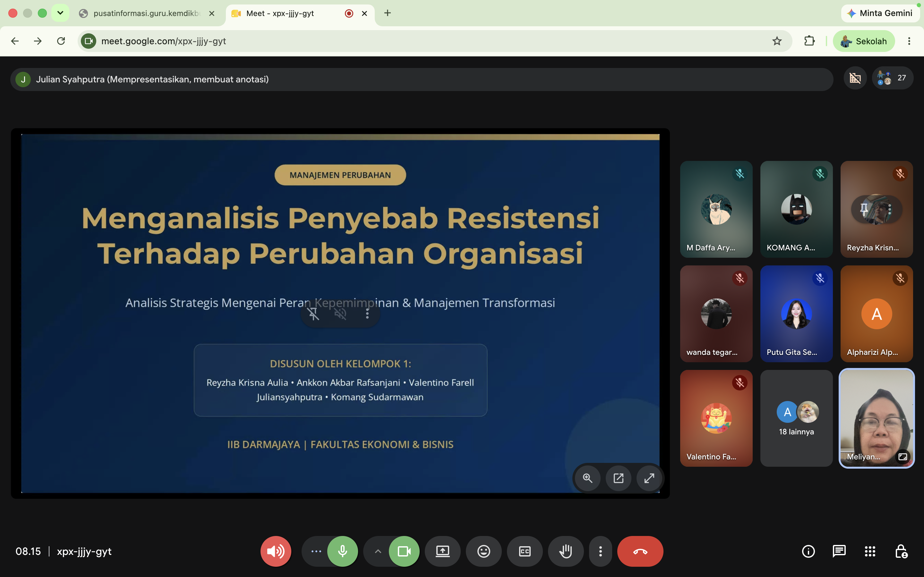Open meeting details info icon
This screenshot has width=924, height=577.
pos(808,551)
